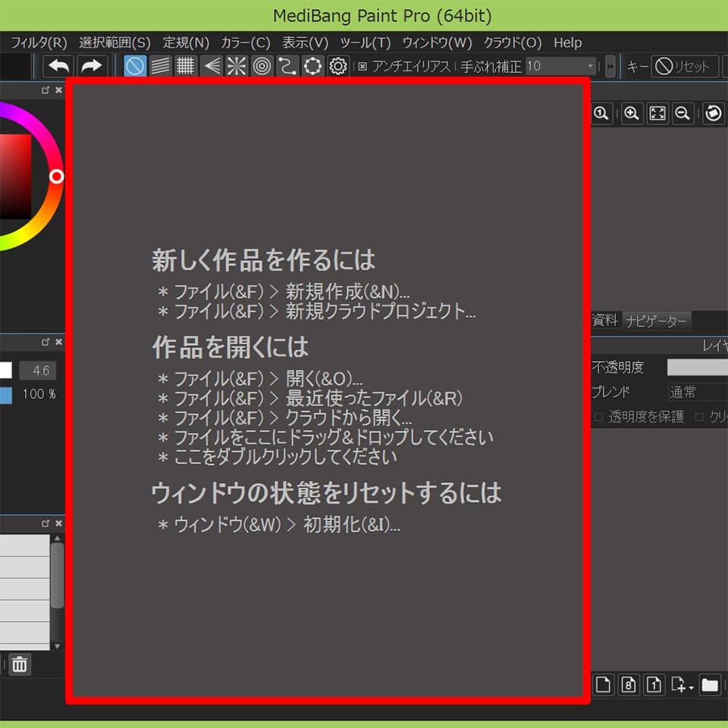Float the color panel via undock icon
Image resolution: width=728 pixels, height=728 pixels.
[45, 90]
